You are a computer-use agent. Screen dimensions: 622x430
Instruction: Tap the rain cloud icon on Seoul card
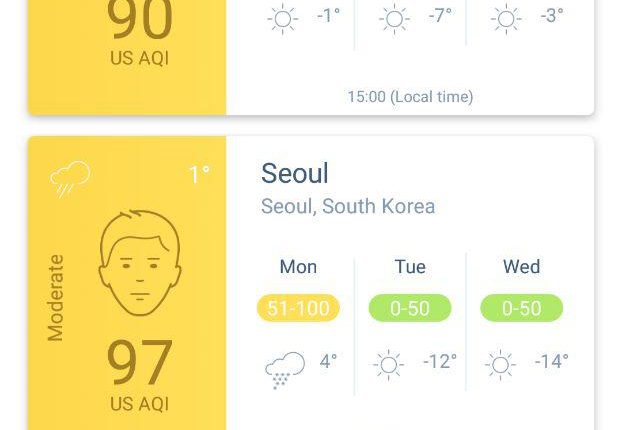(x=70, y=179)
